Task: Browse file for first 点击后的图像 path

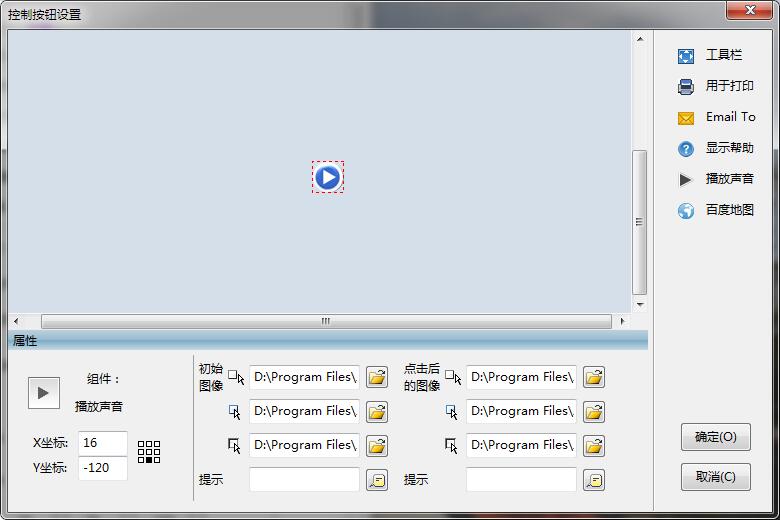Action: (594, 377)
